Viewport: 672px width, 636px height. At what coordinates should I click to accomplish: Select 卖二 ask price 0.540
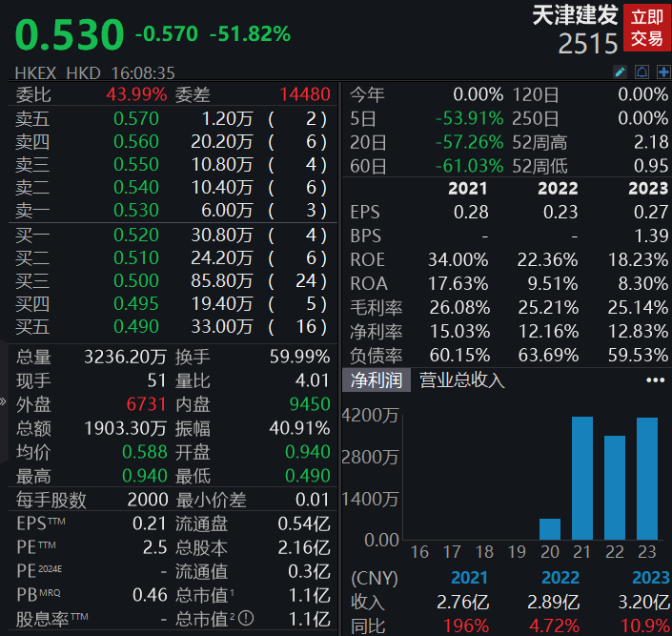[136, 188]
